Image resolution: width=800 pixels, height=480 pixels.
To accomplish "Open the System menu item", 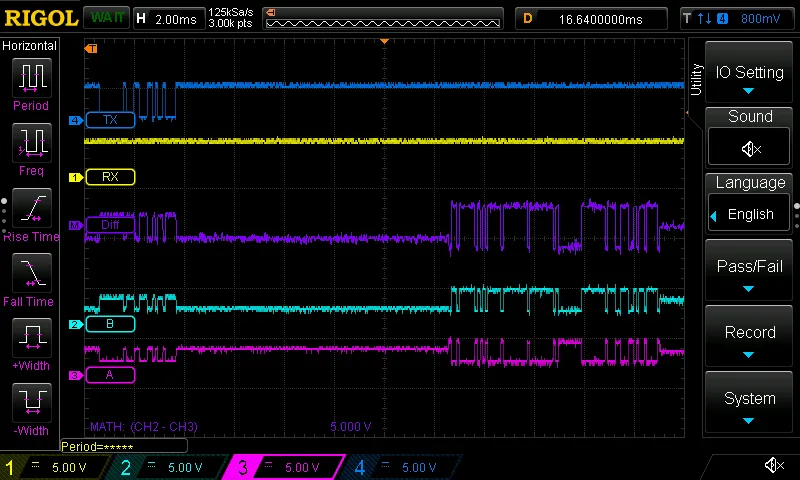I will click(x=749, y=405).
